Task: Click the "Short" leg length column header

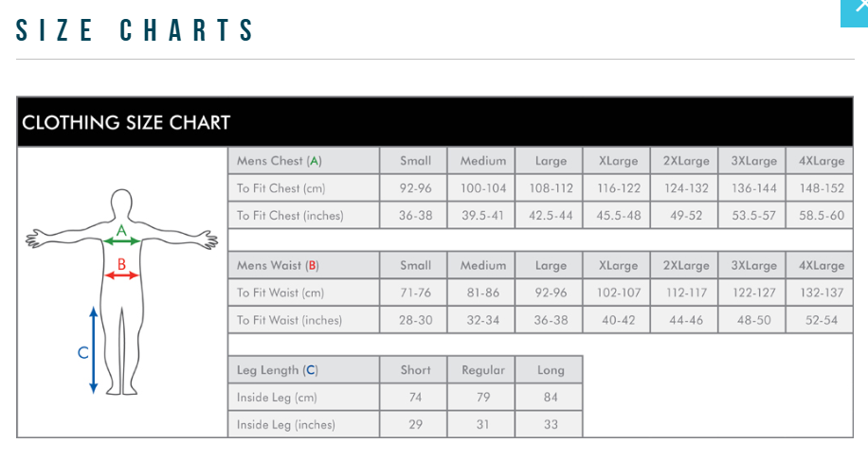Action: (415, 370)
